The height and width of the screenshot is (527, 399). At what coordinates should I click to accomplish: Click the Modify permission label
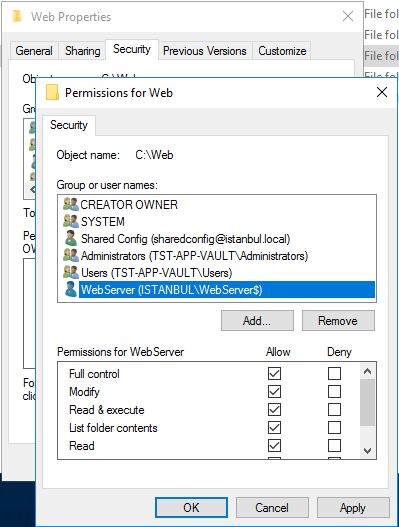tap(84, 392)
